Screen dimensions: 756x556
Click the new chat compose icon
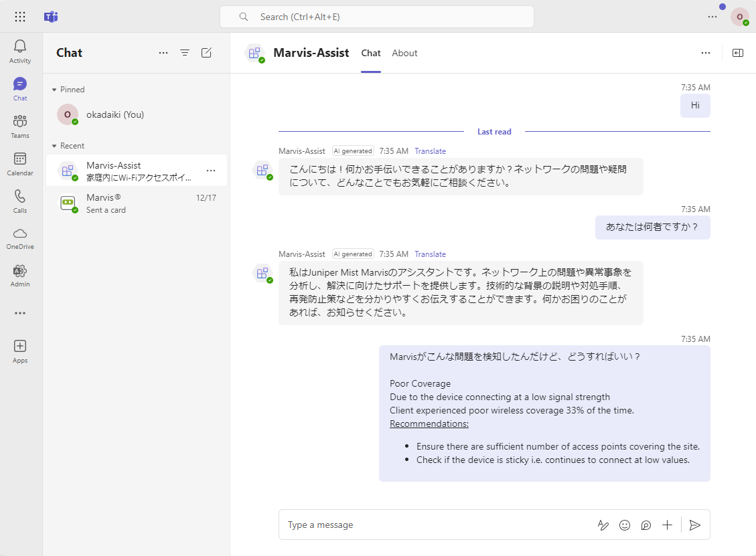pos(206,53)
